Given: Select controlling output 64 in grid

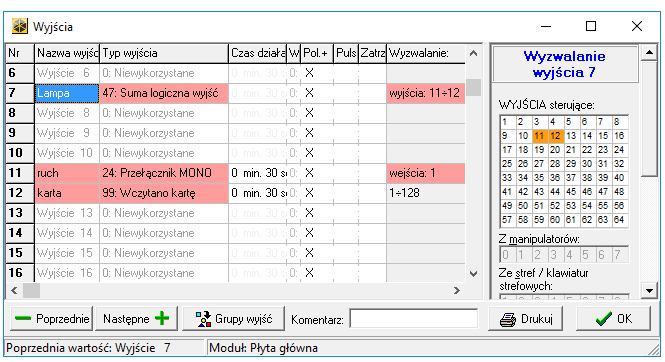Looking at the screenshot, I should [619, 220].
